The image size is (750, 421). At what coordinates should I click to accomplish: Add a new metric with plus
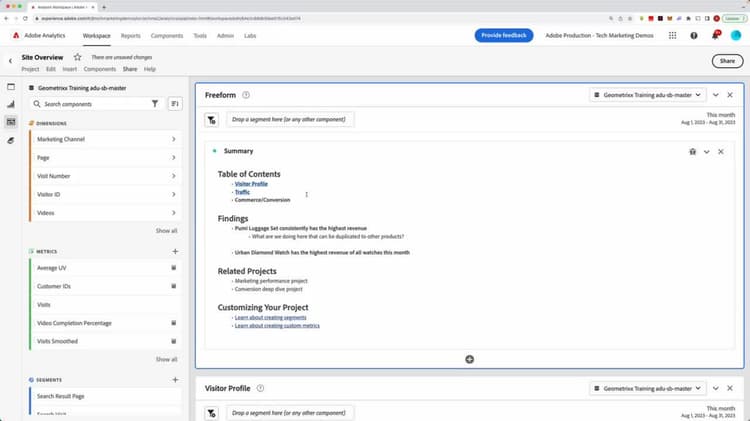(175, 251)
